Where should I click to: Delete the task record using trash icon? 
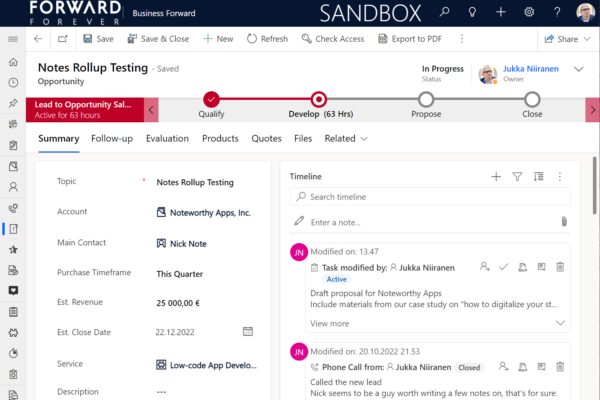pos(560,267)
